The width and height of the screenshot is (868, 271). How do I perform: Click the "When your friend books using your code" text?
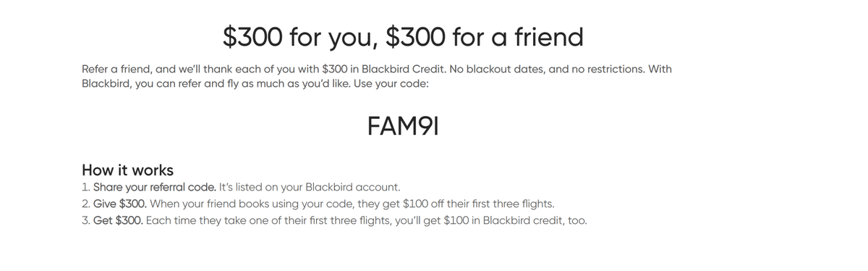[x=252, y=204]
